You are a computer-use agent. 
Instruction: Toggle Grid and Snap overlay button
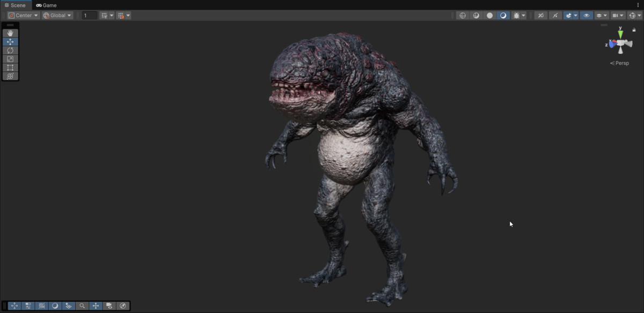pyautogui.click(x=41, y=306)
